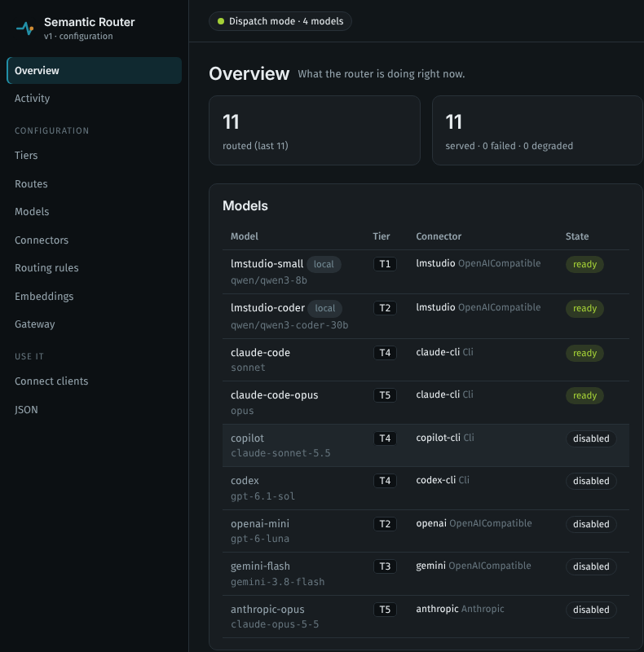The height and width of the screenshot is (652, 644).
Task: Select the lmstudio-small model row name
Action: [x=267, y=264]
